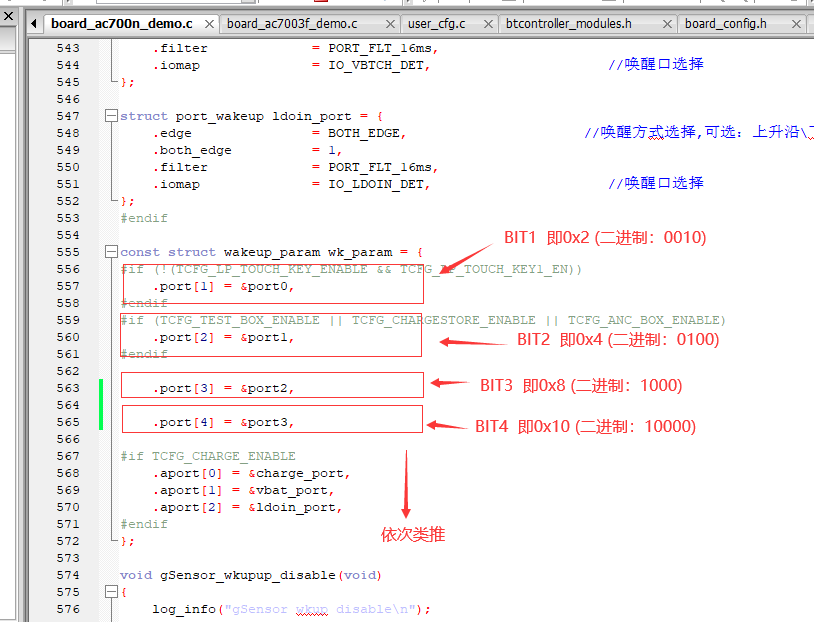Close the user_cfg.c tab
Image resolution: width=814 pixels, height=622 pixels.
(488, 24)
